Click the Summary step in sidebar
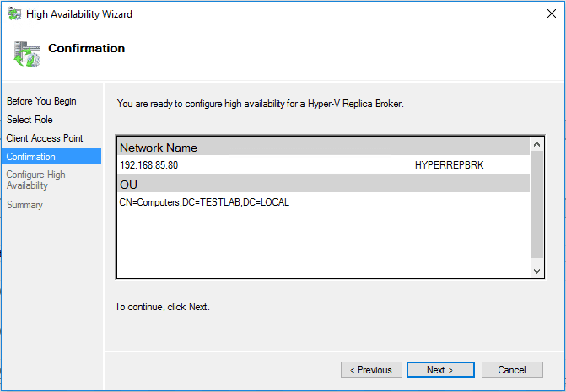The width and height of the screenshot is (566, 392). tap(24, 205)
